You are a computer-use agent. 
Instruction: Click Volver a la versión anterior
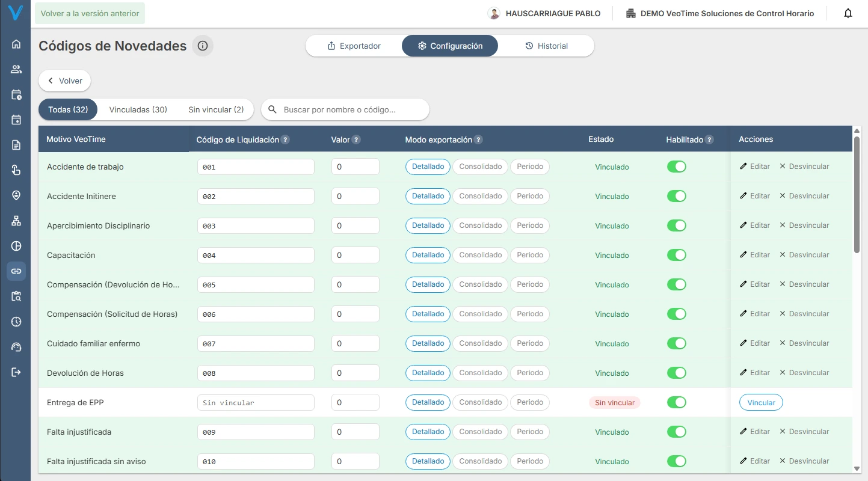tap(90, 13)
